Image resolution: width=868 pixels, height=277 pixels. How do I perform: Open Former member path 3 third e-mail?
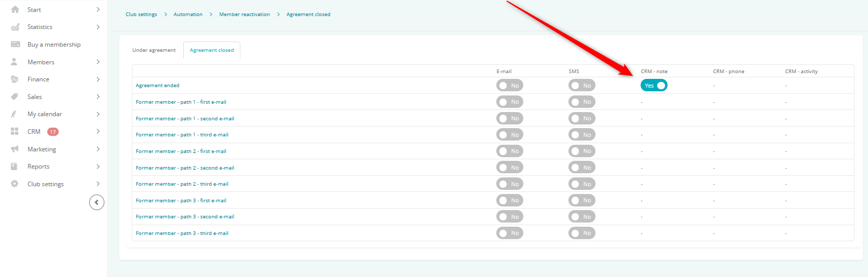(x=182, y=233)
